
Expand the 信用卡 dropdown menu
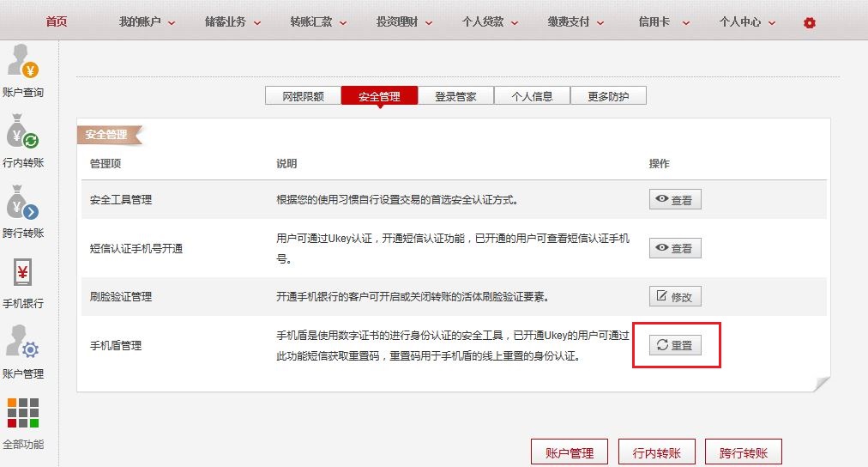click(x=663, y=21)
